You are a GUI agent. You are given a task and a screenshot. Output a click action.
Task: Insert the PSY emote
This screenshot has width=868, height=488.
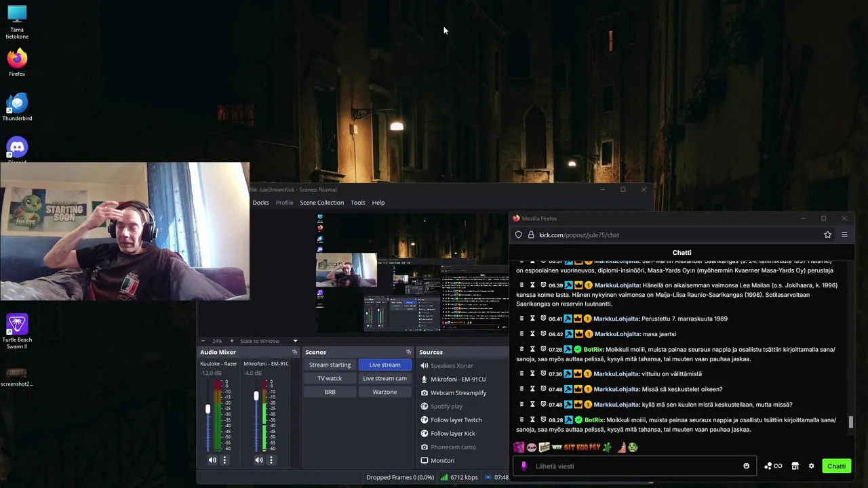tap(595, 447)
